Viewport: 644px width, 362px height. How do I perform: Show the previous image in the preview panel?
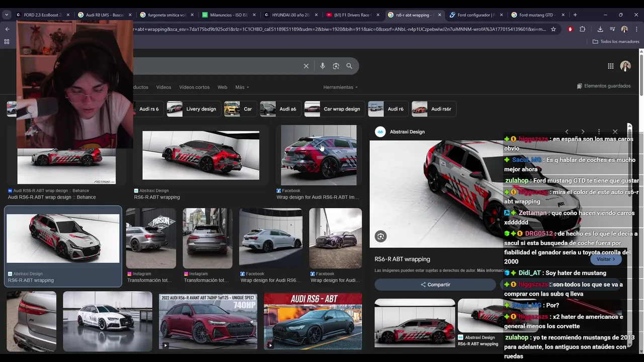click(567, 132)
